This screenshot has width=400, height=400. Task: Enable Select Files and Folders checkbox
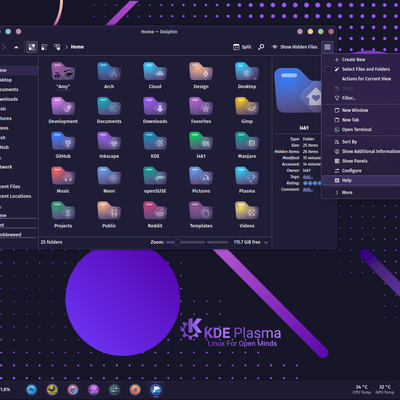(x=328, y=69)
